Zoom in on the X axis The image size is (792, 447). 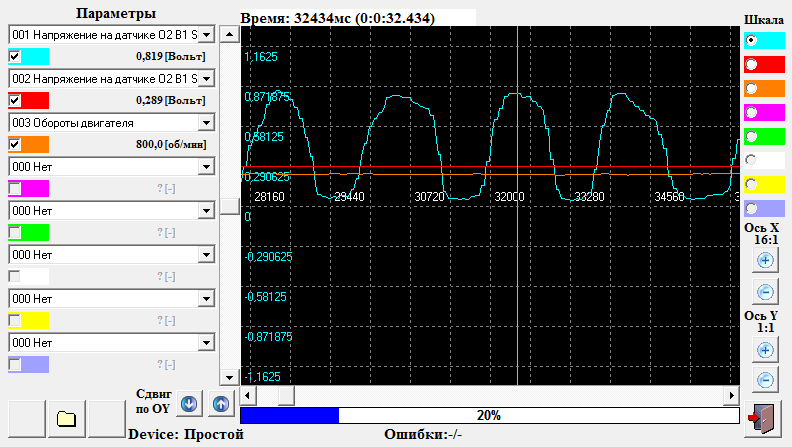tap(765, 260)
